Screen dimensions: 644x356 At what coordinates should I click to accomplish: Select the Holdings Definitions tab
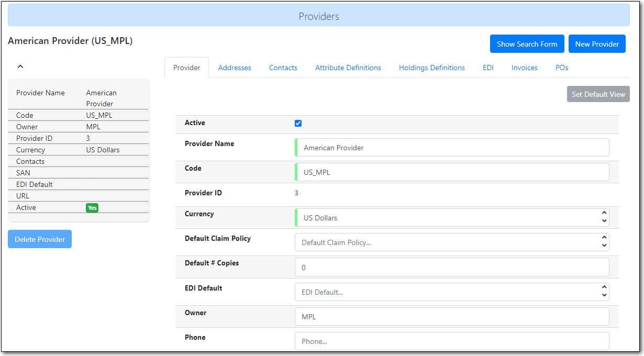(x=431, y=68)
